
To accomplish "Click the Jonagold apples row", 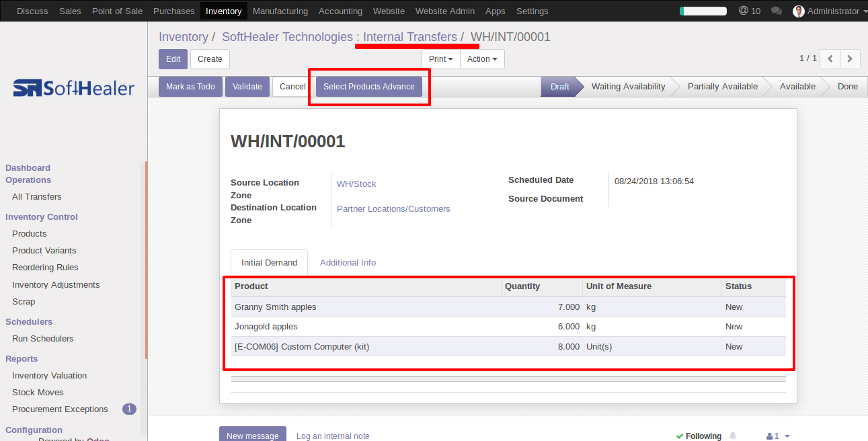I will click(508, 327).
